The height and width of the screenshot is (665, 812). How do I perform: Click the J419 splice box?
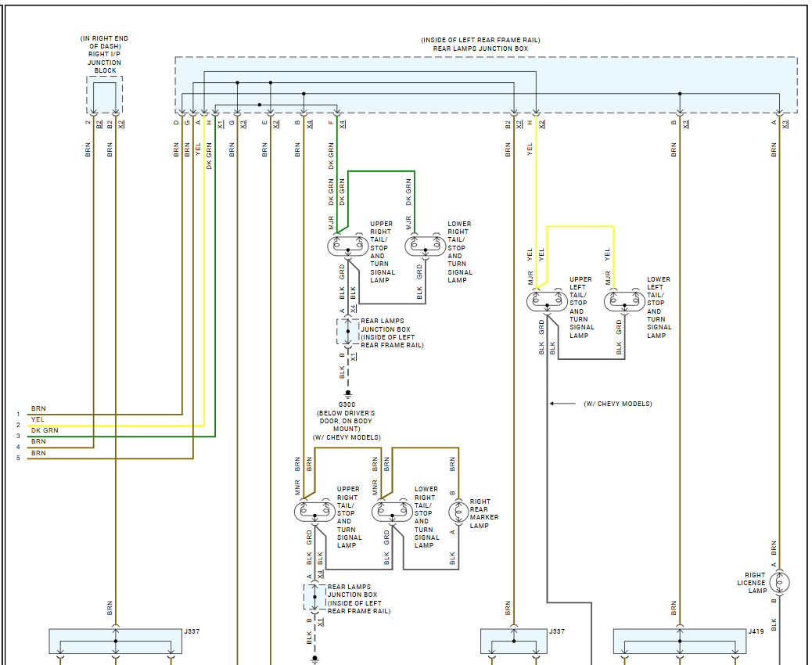click(x=680, y=642)
